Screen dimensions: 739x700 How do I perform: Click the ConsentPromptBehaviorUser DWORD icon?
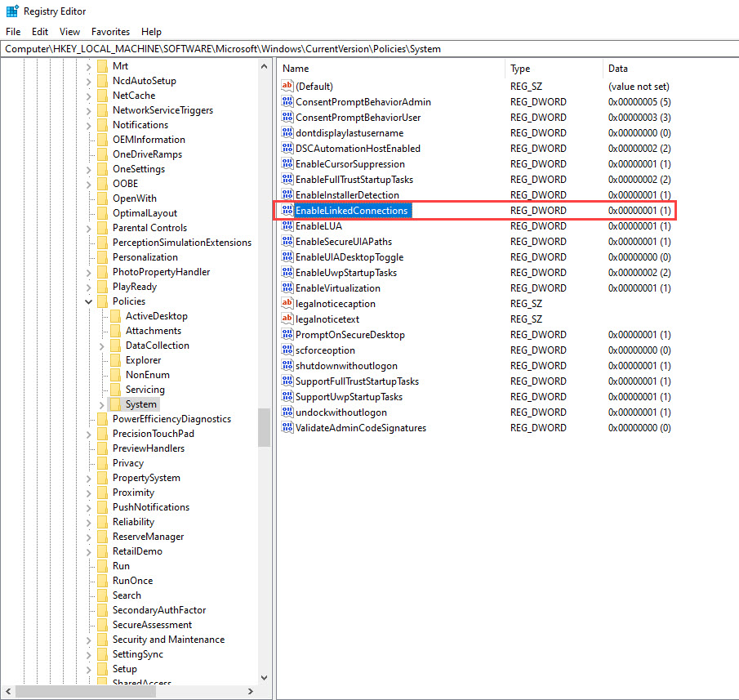pyautogui.click(x=287, y=117)
